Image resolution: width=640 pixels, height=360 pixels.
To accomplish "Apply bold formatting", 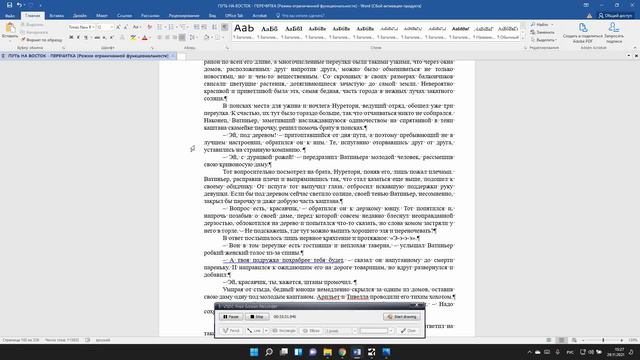I will (71, 38).
